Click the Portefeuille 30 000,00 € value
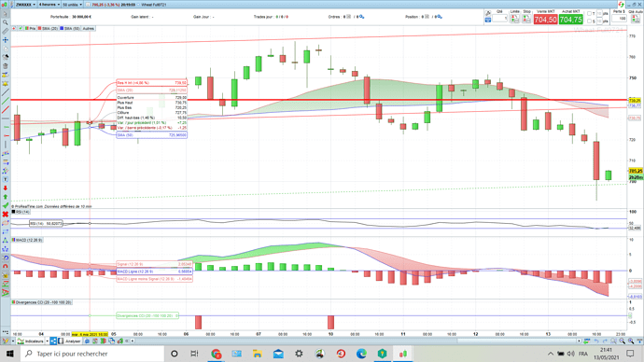Screen dimensions: 644x362 click(x=82, y=17)
